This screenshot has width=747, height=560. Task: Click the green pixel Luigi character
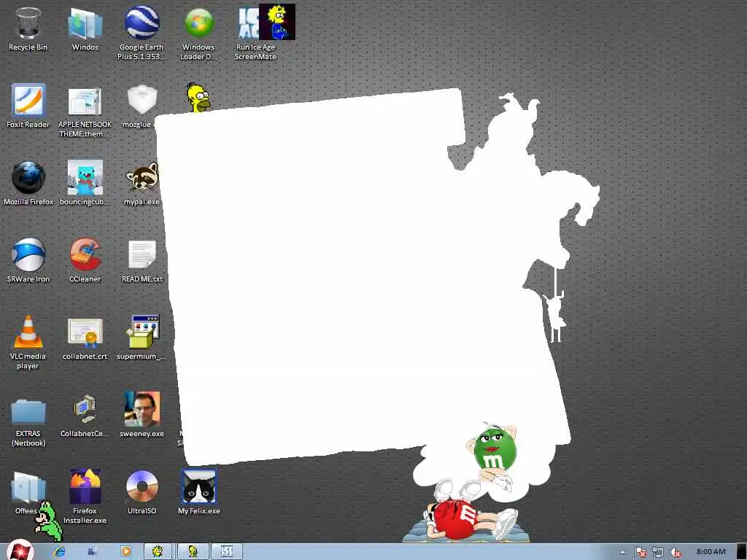coord(49,521)
